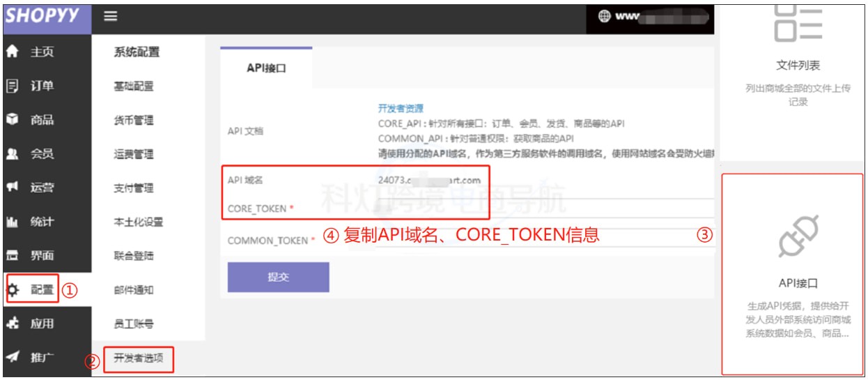Click the megaphone icon for 运营
868x380 pixels.
pos(12,188)
